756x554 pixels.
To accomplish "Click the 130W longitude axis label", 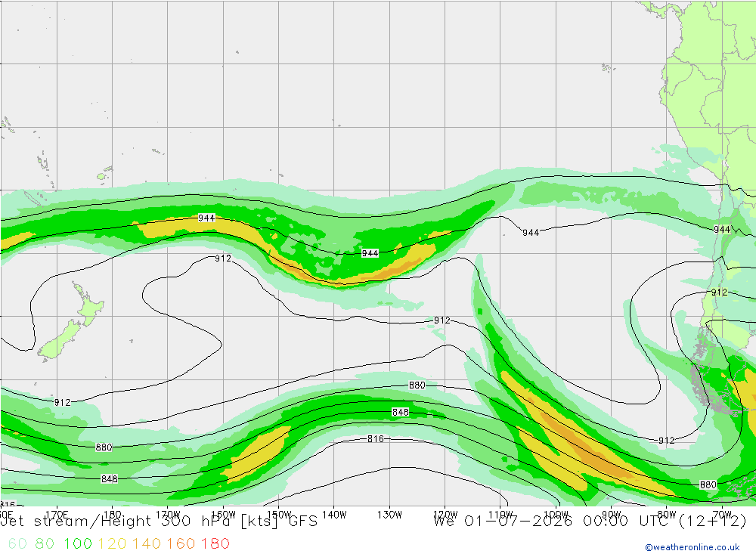I will point(389,515).
